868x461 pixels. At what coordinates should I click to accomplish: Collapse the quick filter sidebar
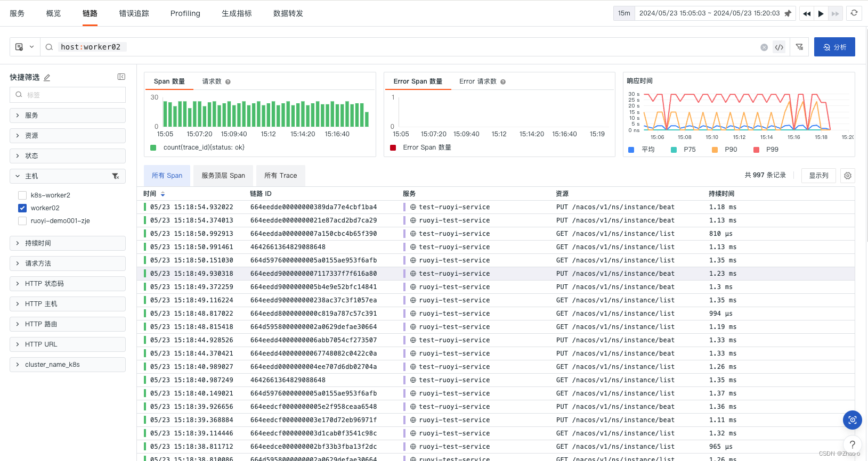coord(121,77)
